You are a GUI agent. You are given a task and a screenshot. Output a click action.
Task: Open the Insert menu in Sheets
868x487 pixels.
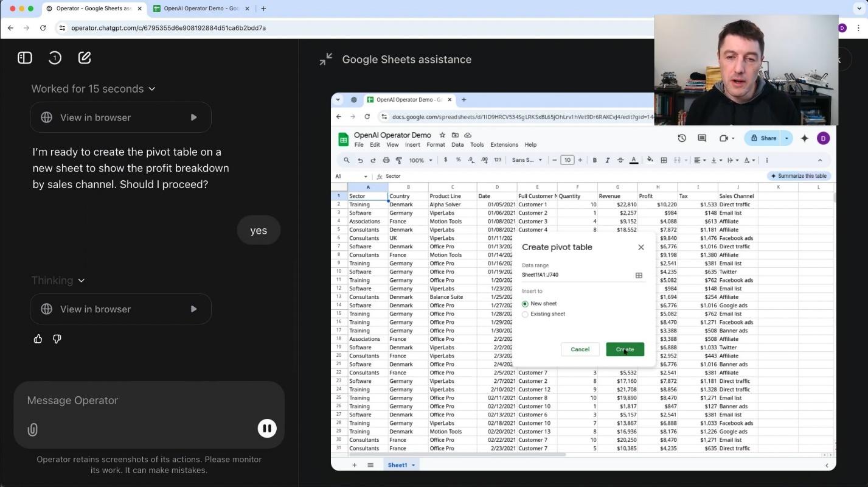pos(412,145)
